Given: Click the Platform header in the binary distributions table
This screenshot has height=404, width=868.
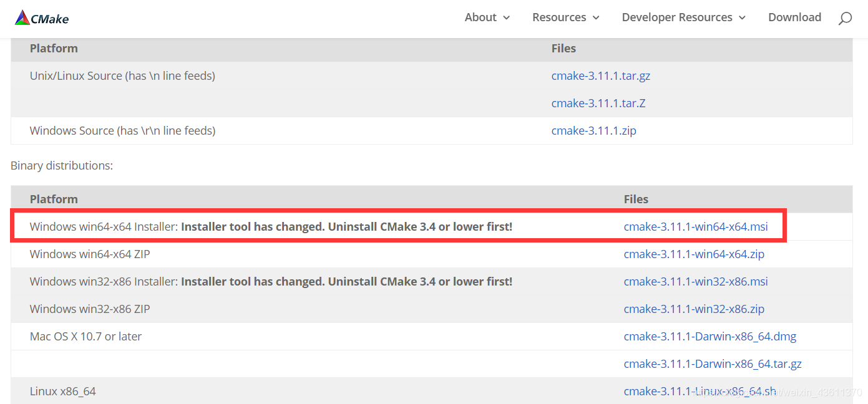Looking at the screenshot, I should click(54, 200).
